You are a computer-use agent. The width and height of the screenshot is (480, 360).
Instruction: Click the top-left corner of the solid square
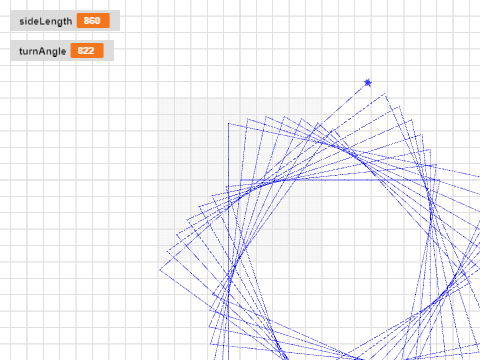click(x=228, y=123)
